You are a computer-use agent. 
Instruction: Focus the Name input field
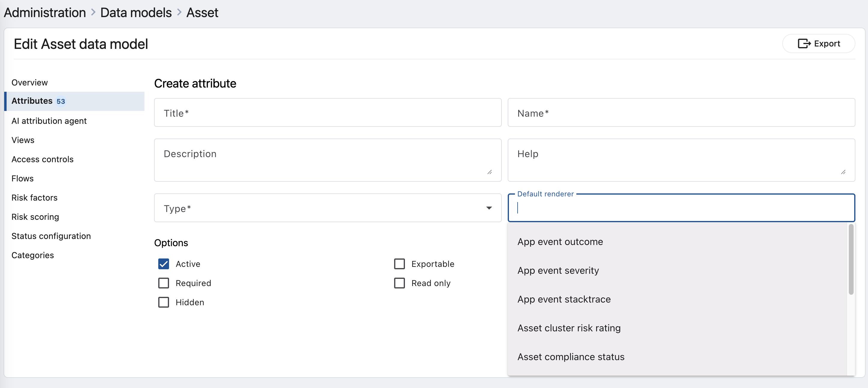pos(681,113)
